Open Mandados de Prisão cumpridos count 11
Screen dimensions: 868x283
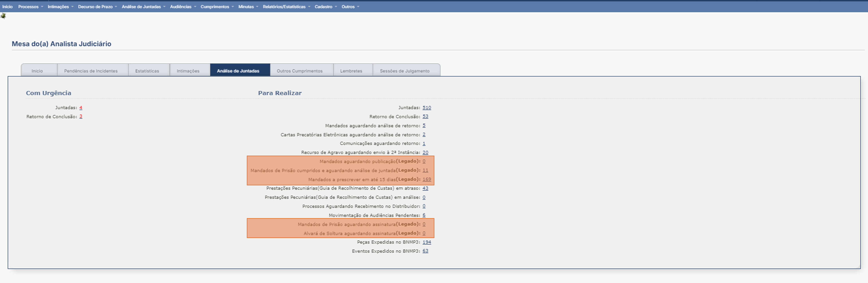[x=426, y=170]
